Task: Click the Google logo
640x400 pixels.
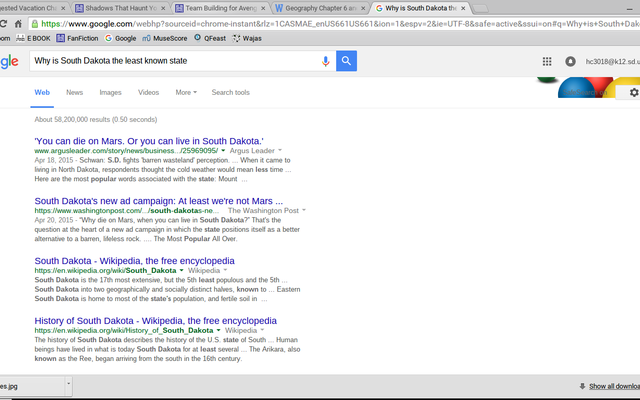Action: tap(9, 61)
